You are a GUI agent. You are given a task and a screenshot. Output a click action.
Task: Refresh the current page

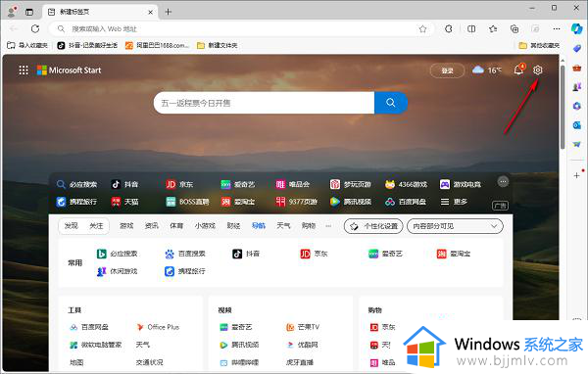35,28
